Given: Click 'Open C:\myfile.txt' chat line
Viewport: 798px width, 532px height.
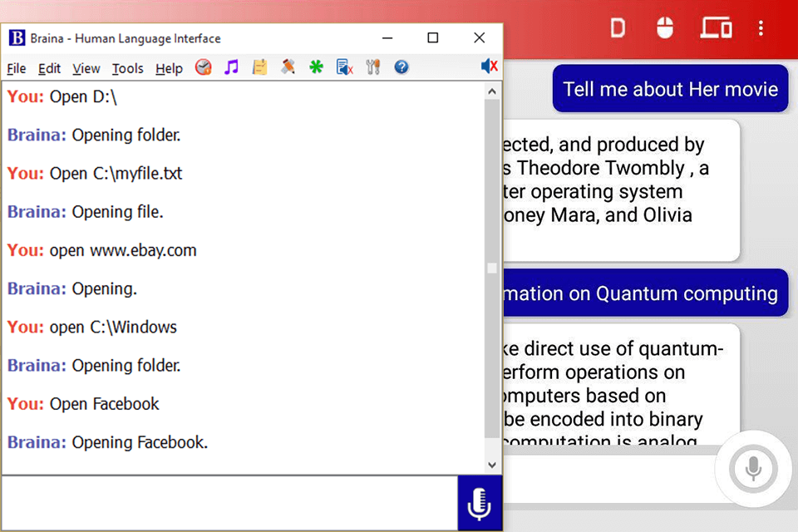Looking at the screenshot, I should [x=95, y=173].
